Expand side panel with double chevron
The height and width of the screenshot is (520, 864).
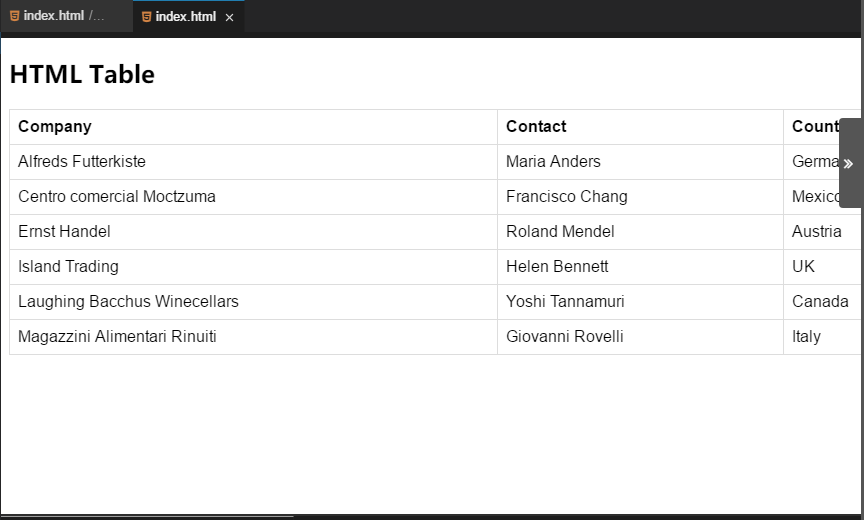coord(849,164)
